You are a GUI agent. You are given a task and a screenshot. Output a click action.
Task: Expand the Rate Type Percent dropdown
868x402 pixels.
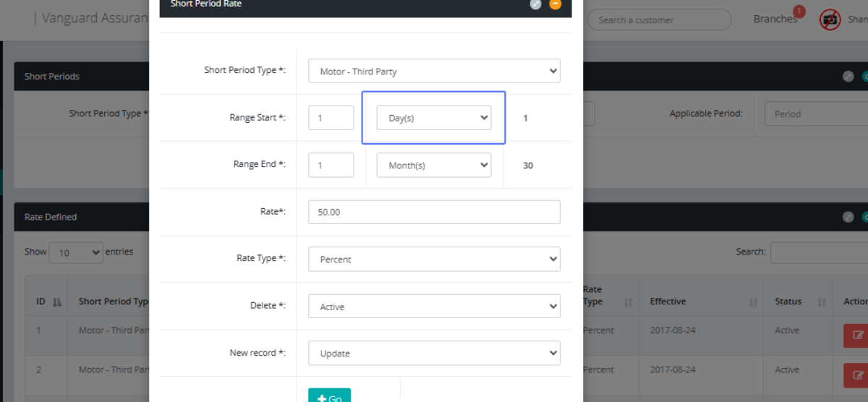(434, 259)
